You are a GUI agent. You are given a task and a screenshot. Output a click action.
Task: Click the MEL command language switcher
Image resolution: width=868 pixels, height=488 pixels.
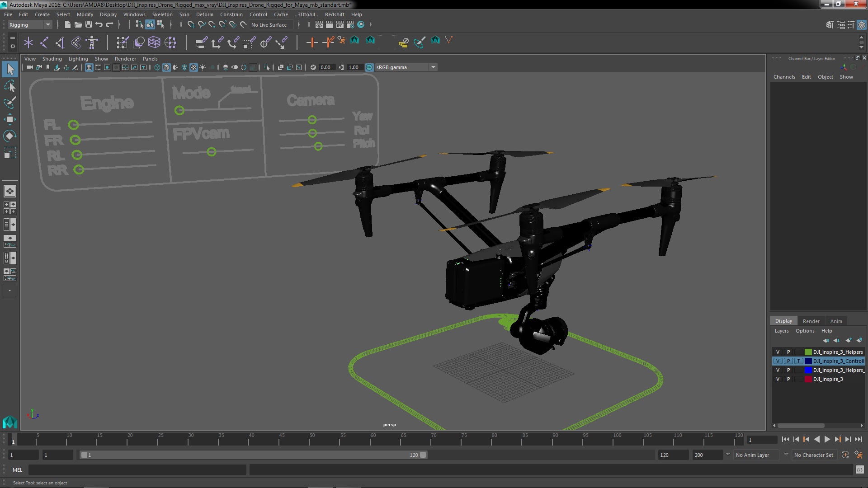(17, 470)
